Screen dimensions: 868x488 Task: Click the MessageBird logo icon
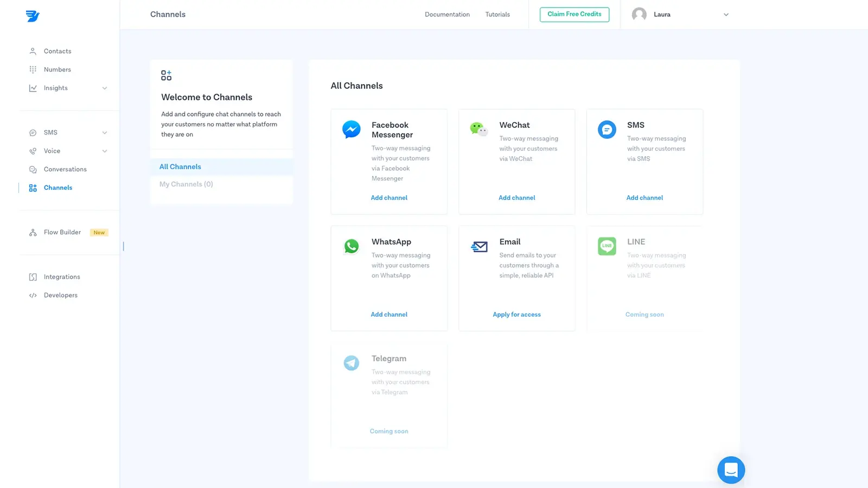33,16
